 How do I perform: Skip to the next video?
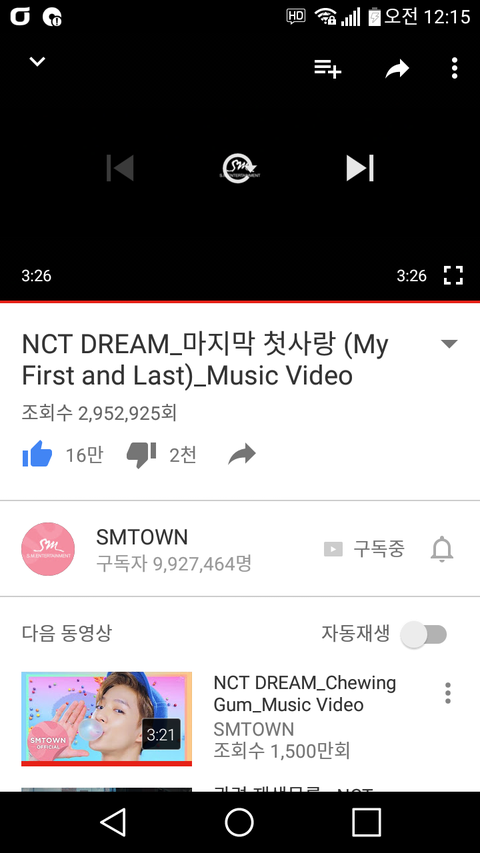pos(360,168)
